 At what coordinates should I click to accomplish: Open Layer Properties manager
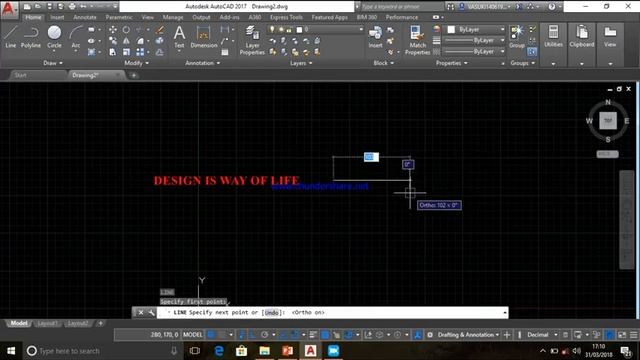[252, 40]
